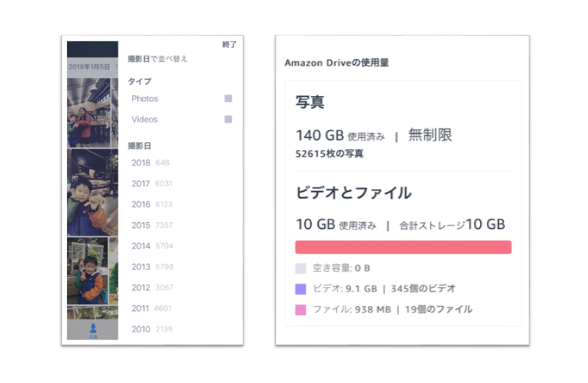Check the Videos type checkbox
This screenshot has height=383, width=588.
[228, 119]
